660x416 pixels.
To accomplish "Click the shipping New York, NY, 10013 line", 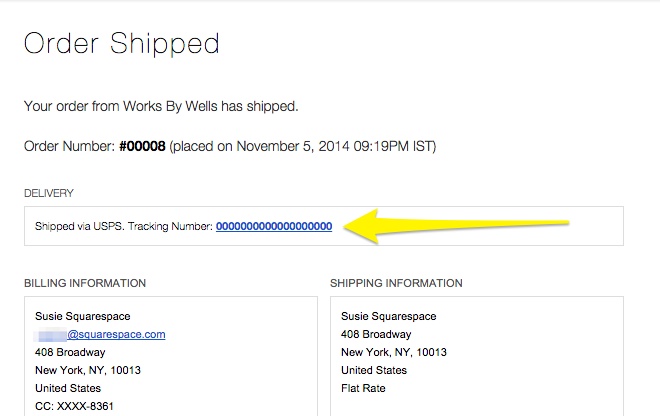I will tap(394, 353).
